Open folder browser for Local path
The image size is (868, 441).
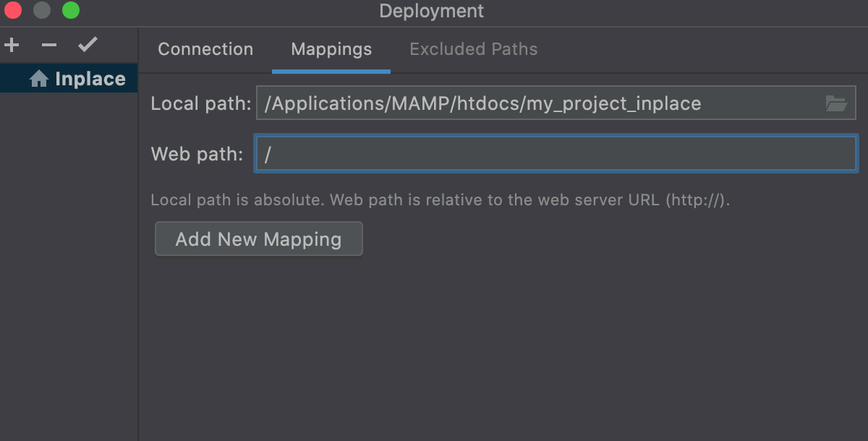click(836, 104)
